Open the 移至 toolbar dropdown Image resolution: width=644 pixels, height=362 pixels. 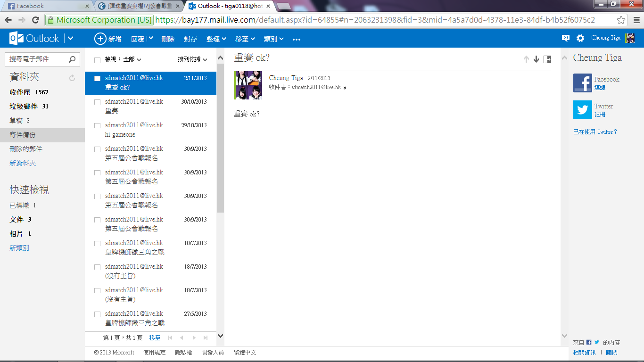pyautogui.click(x=245, y=39)
